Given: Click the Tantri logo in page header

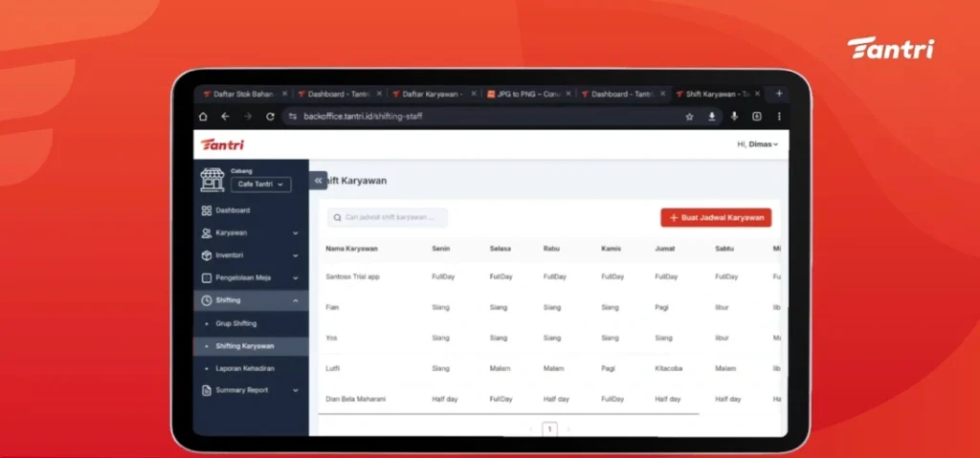Looking at the screenshot, I should tap(222, 144).
